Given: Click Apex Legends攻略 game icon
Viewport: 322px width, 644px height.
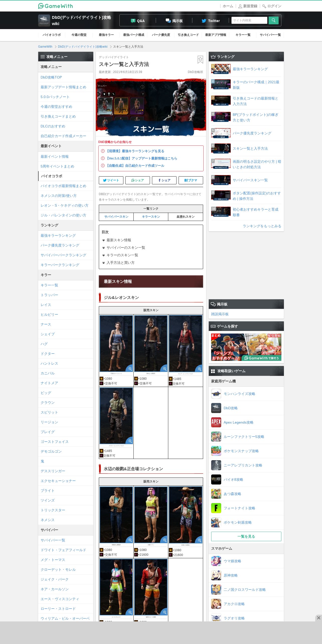Looking at the screenshot, I should tap(216, 422).
